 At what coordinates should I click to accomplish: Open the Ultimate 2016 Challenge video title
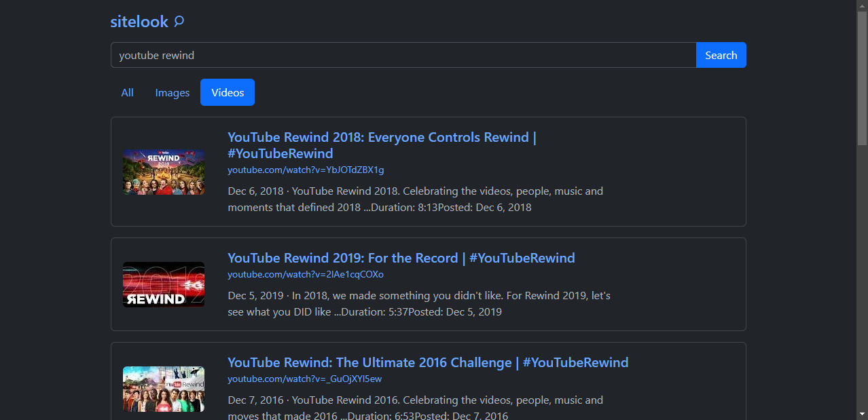pyautogui.click(x=428, y=362)
